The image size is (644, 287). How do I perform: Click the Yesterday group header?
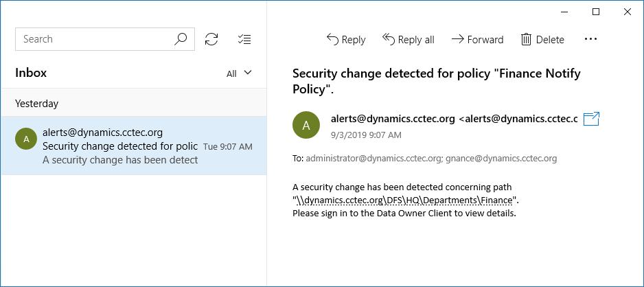[37, 104]
